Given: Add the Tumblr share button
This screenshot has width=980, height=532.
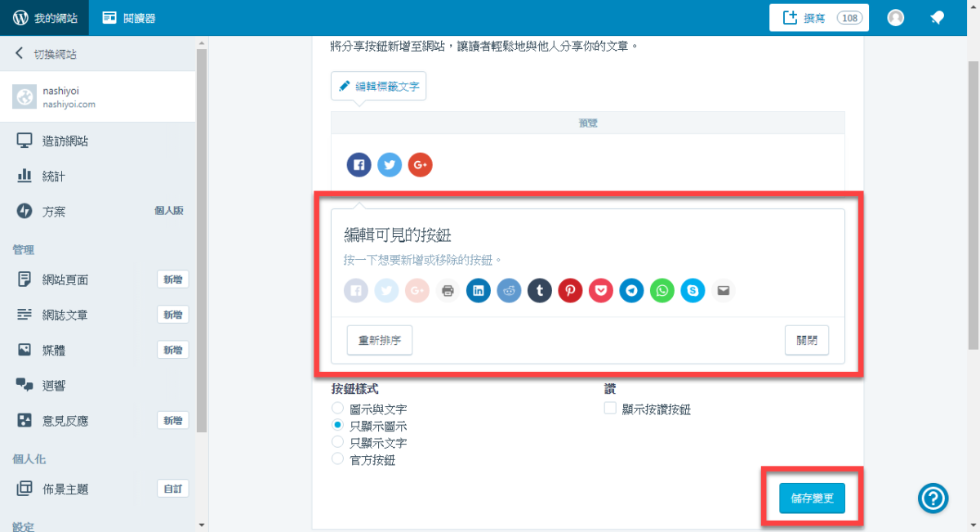Looking at the screenshot, I should pyautogui.click(x=540, y=290).
